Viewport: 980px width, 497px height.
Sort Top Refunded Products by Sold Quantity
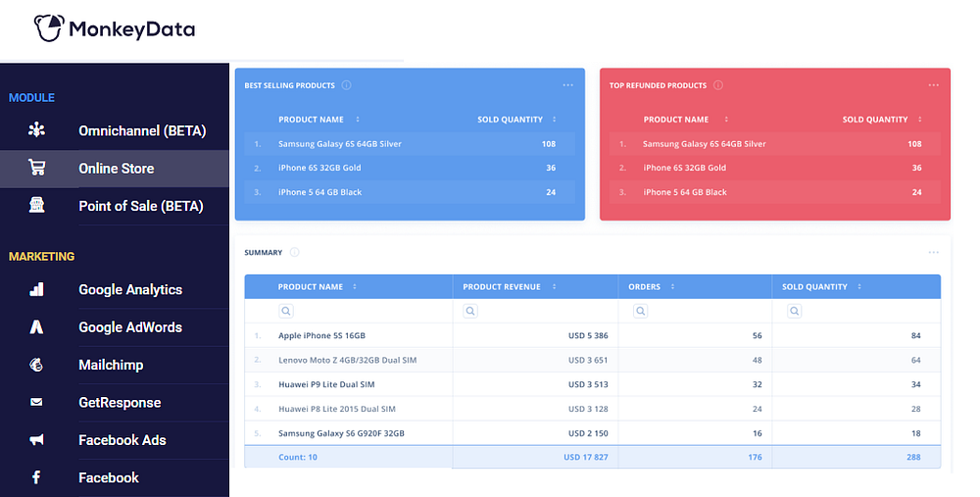(920, 120)
